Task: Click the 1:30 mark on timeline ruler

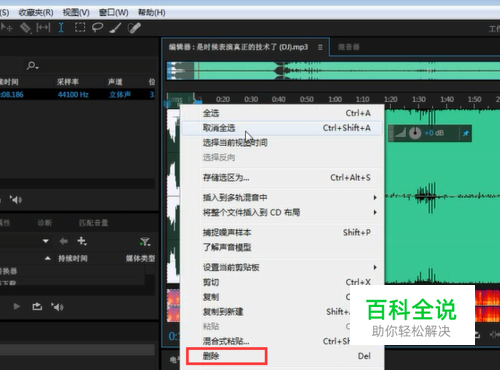Action: point(419,99)
